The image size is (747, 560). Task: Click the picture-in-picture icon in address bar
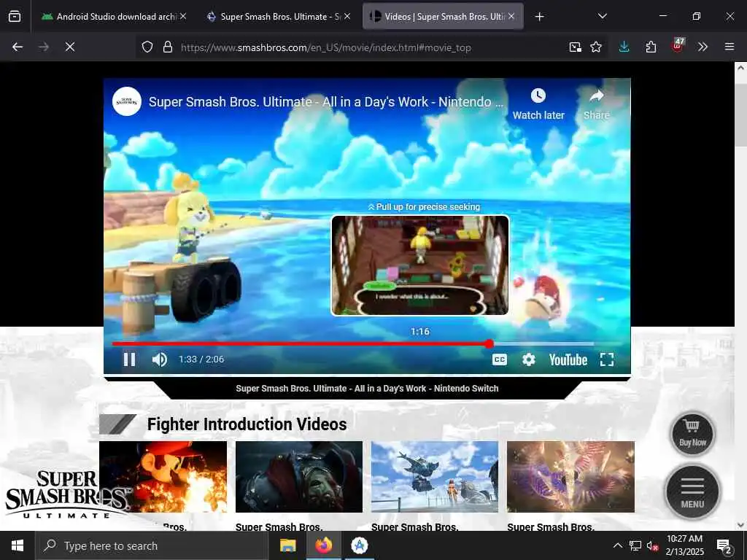pyautogui.click(x=576, y=47)
